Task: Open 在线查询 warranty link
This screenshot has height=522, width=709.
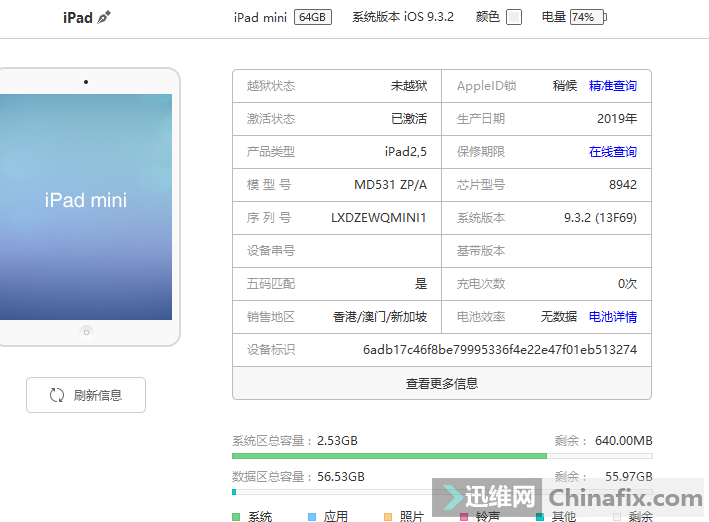Action: pos(612,152)
